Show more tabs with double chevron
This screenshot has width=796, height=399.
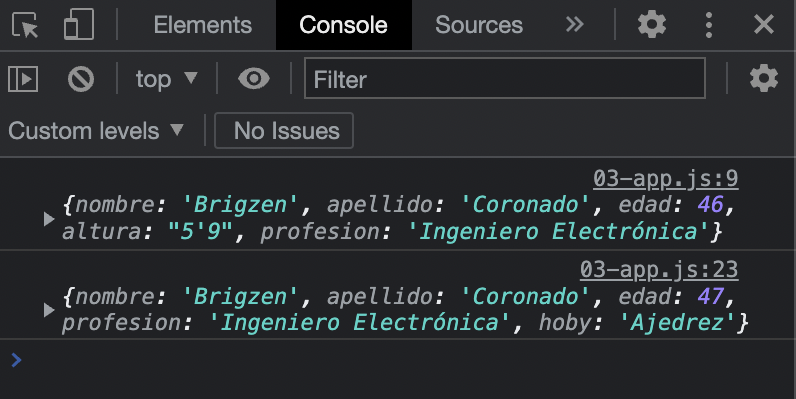(575, 24)
